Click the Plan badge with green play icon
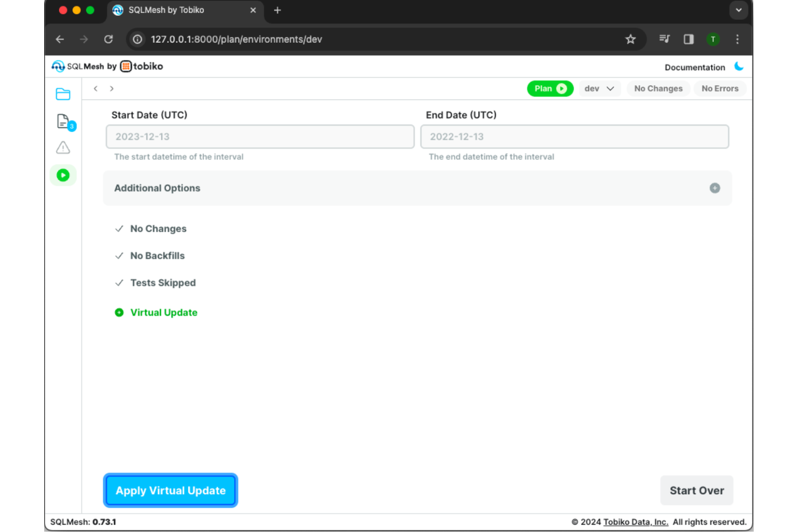 click(550, 88)
